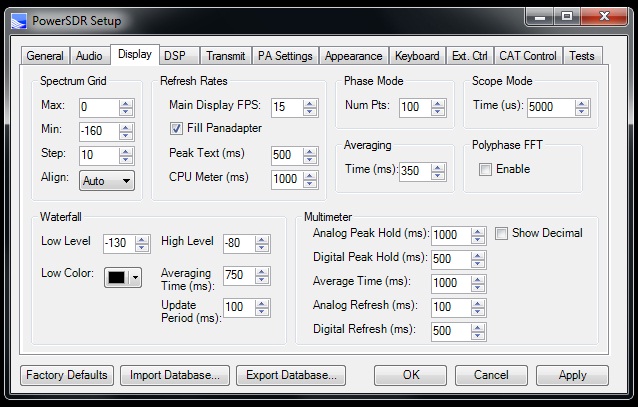The width and height of the screenshot is (638, 407).
Task: Increase Main Display FPS value
Action: pos(310,103)
